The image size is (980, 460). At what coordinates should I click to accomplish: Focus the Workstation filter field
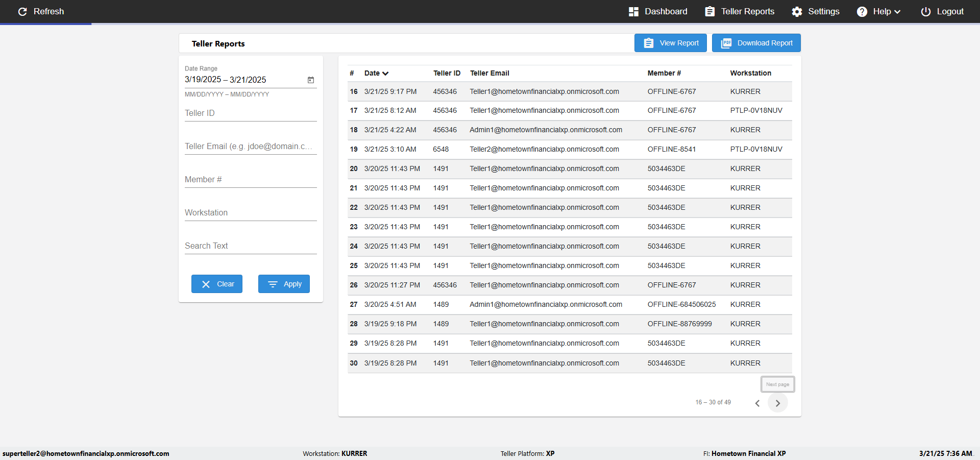pyautogui.click(x=251, y=212)
